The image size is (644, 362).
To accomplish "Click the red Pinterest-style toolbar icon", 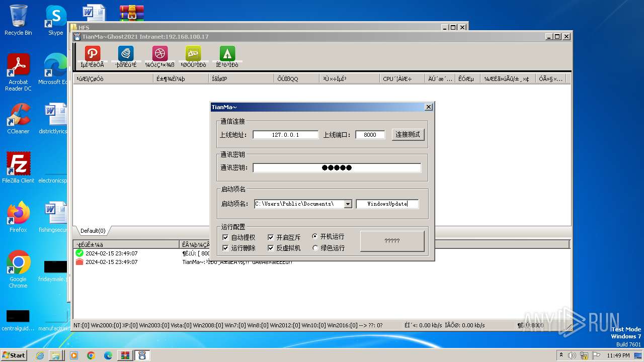I will [x=92, y=53].
